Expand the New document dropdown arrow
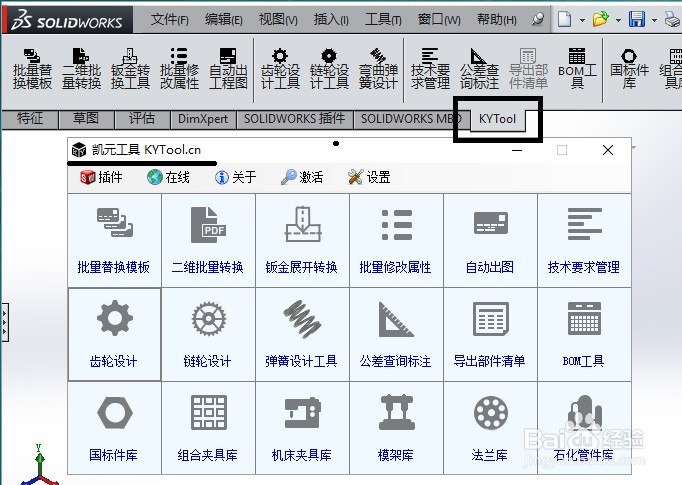The image size is (682, 485). [582, 20]
